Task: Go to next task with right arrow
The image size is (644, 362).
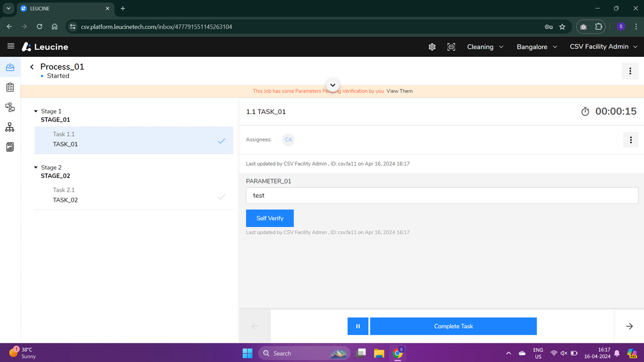Action: 629,326
